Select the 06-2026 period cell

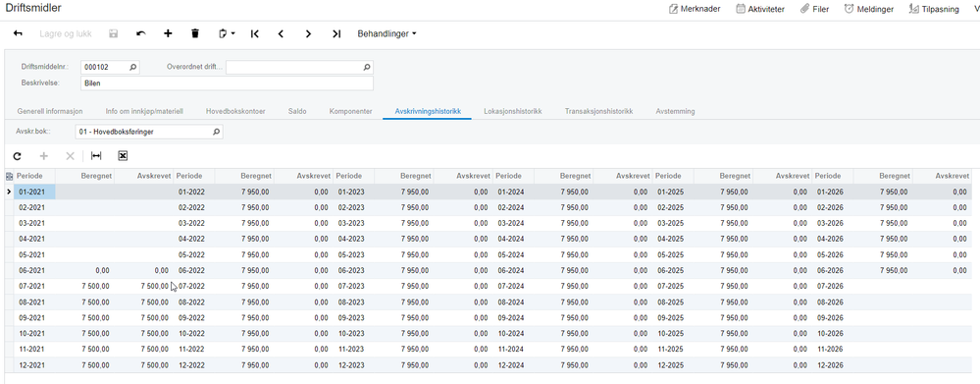tap(833, 271)
